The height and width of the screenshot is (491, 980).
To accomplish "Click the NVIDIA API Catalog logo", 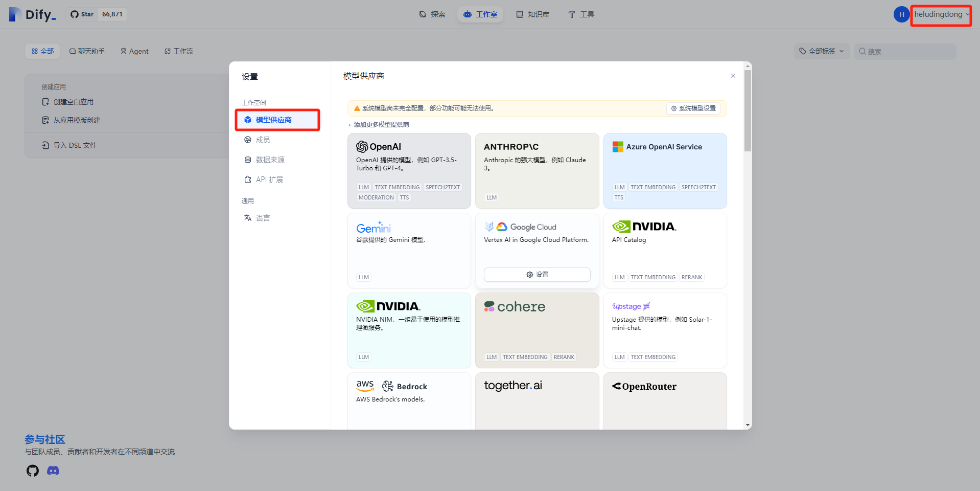I will click(x=644, y=227).
